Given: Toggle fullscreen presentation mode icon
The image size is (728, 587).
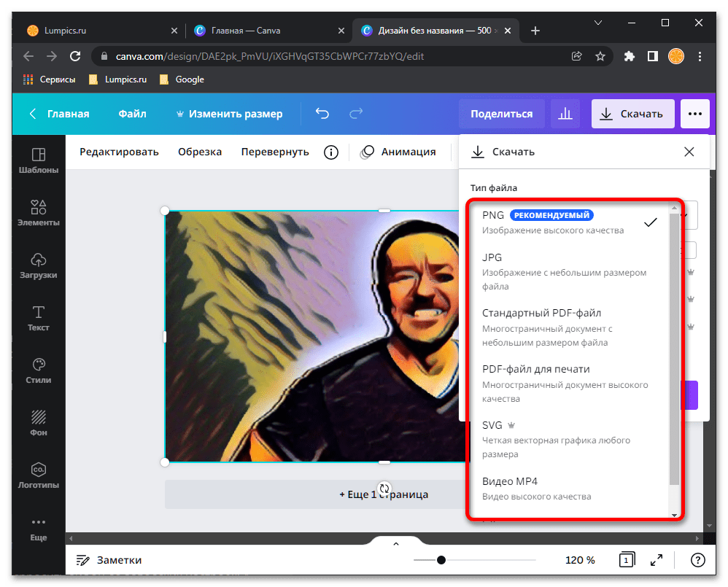Looking at the screenshot, I should (x=657, y=560).
